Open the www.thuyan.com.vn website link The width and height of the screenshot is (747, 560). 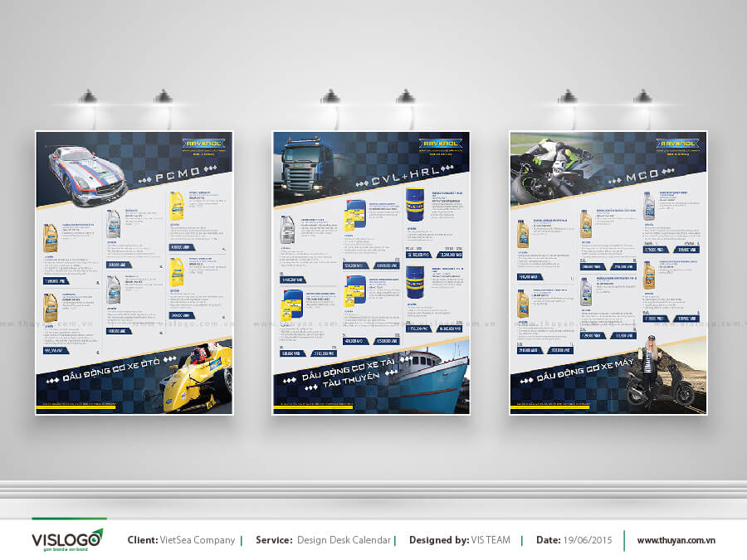click(676, 540)
